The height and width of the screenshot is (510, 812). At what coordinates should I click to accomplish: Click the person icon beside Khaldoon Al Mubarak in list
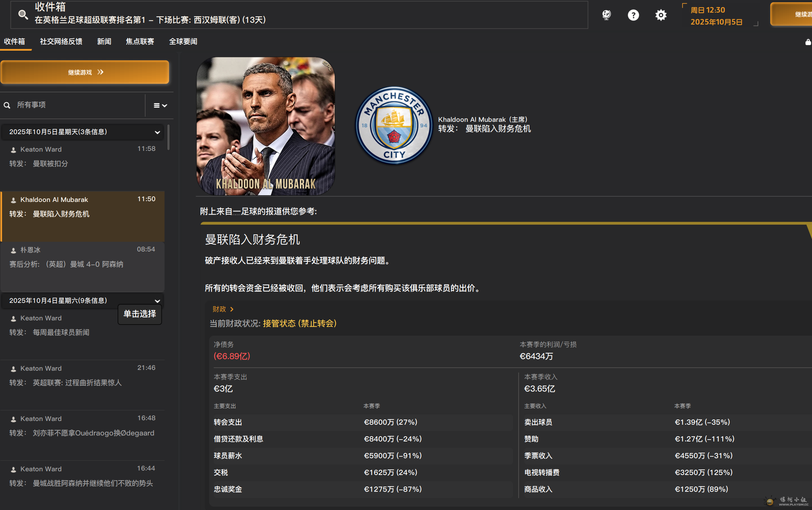[13, 200]
